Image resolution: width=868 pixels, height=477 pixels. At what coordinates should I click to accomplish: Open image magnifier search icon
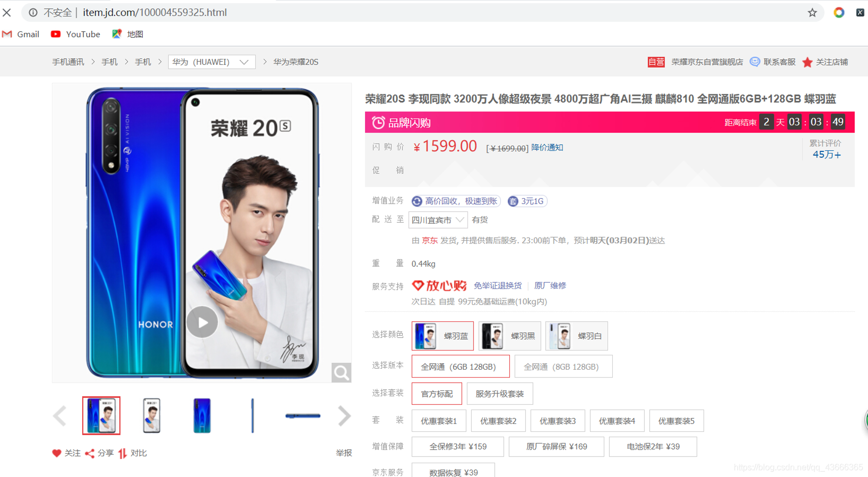[341, 372]
